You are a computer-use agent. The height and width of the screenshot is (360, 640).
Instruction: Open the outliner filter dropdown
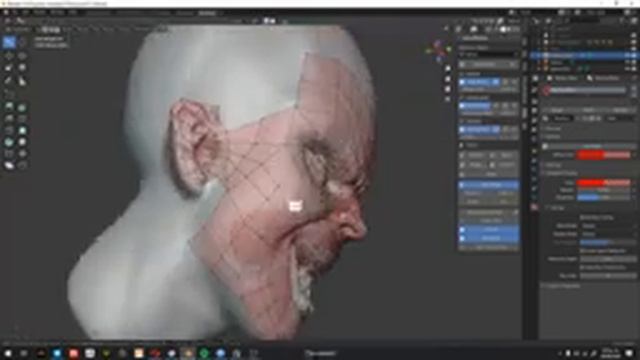coord(623,20)
